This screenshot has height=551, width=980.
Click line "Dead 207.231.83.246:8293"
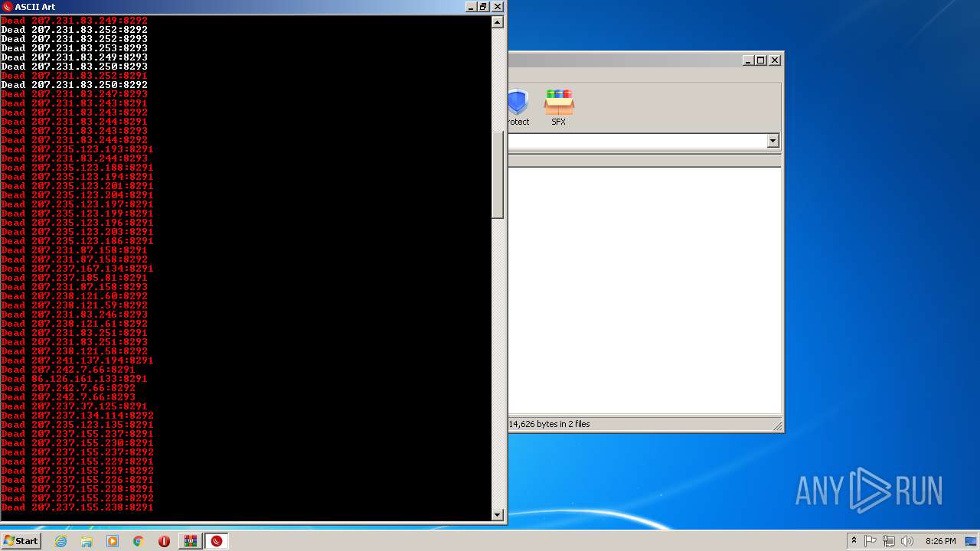(74, 315)
